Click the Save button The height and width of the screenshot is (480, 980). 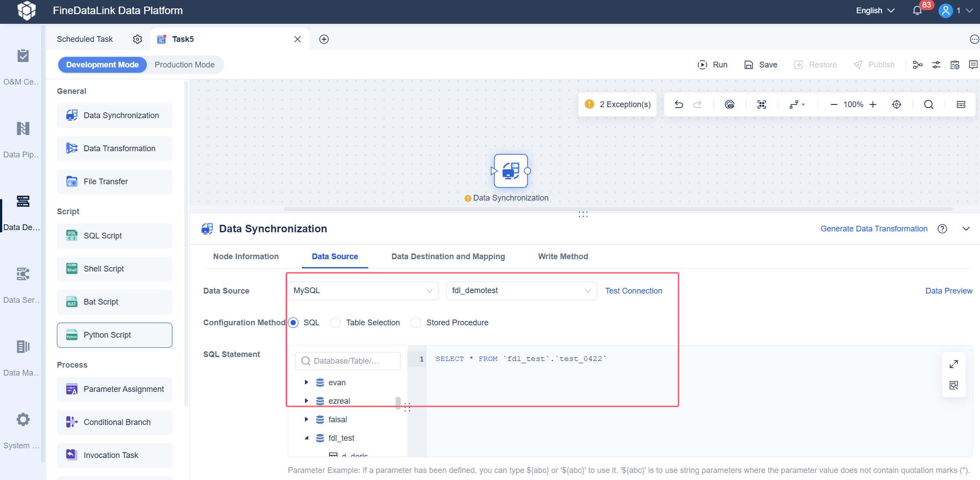[x=761, y=65]
